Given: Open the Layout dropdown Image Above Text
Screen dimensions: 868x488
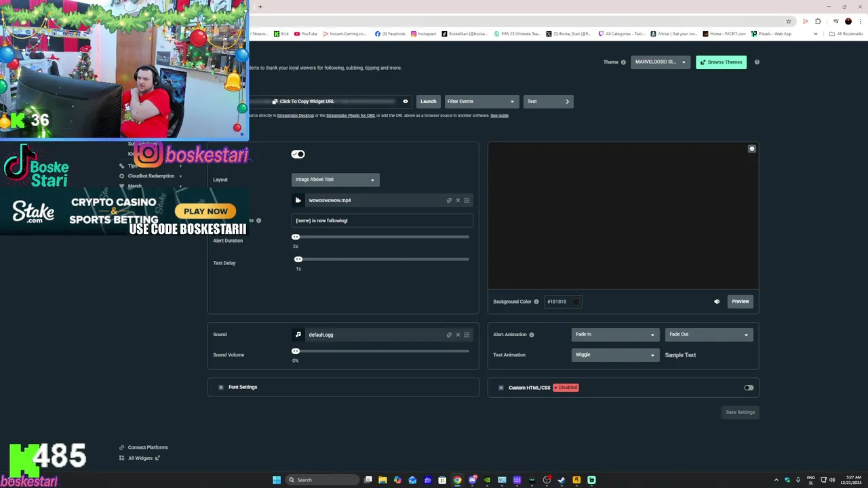Looking at the screenshot, I should 335,180.
